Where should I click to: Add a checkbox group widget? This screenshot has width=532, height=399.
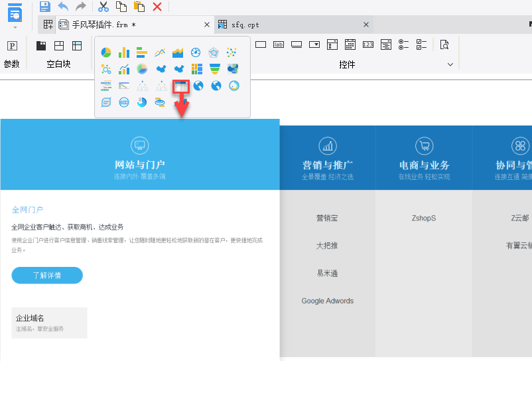(x=421, y=44)
